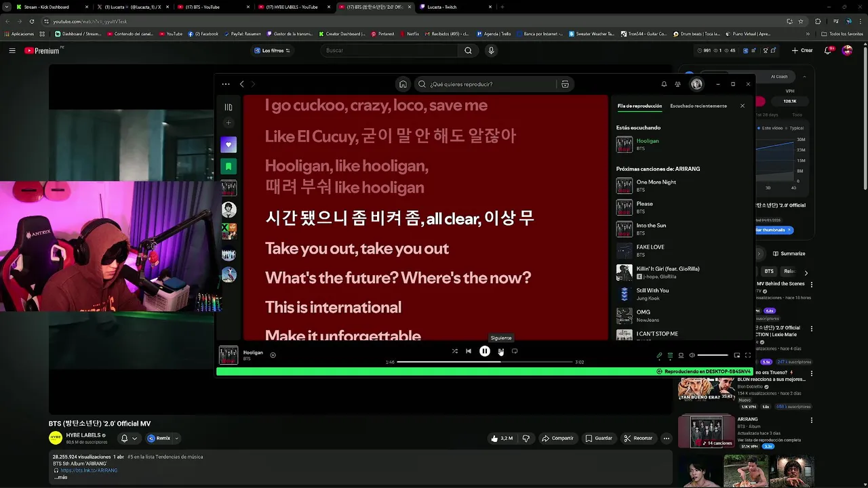Screen dimensions: 868x488
Task: Open Liked Songs in Spotify sidebar
Action: pos(229,144)
